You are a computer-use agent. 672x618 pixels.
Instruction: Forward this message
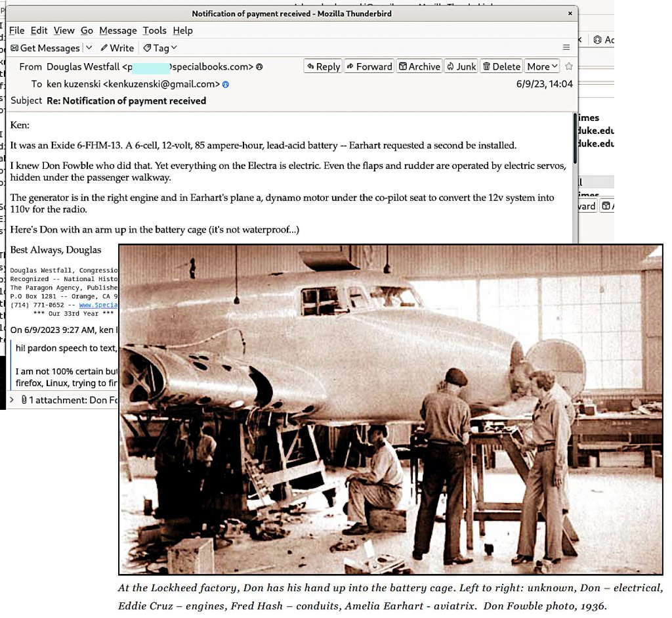pos(369,66)
